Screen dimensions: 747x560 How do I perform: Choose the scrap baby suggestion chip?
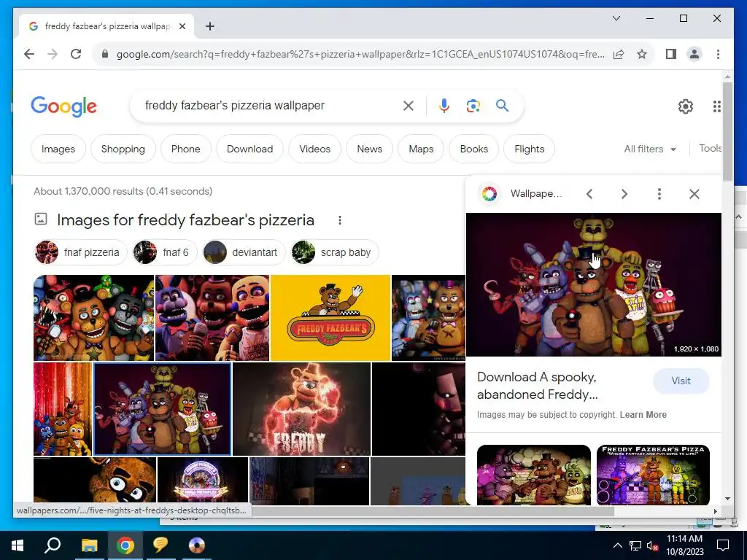click(x=335, y=252)
